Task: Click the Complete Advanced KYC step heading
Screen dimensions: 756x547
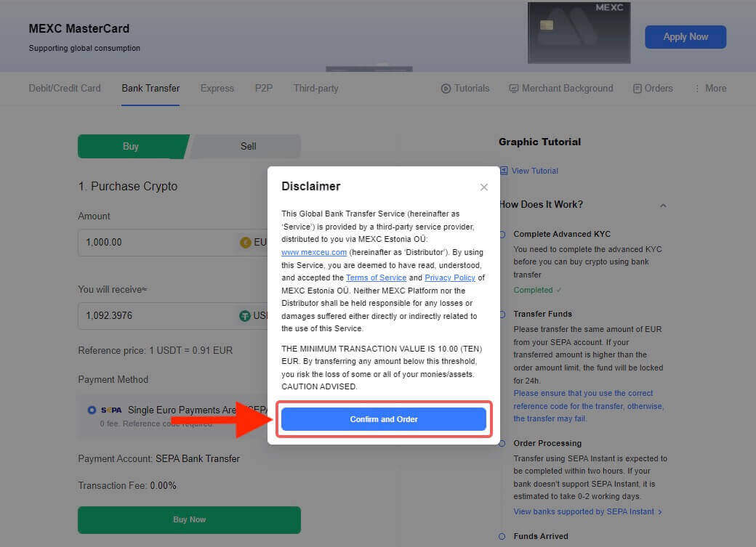Action: tap(562, 234)
